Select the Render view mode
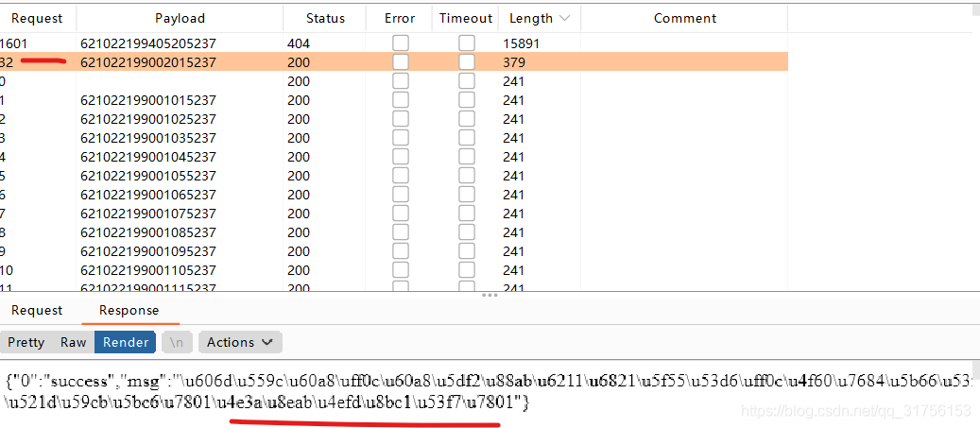The image size is (980, 428). [x=126, y=342]
